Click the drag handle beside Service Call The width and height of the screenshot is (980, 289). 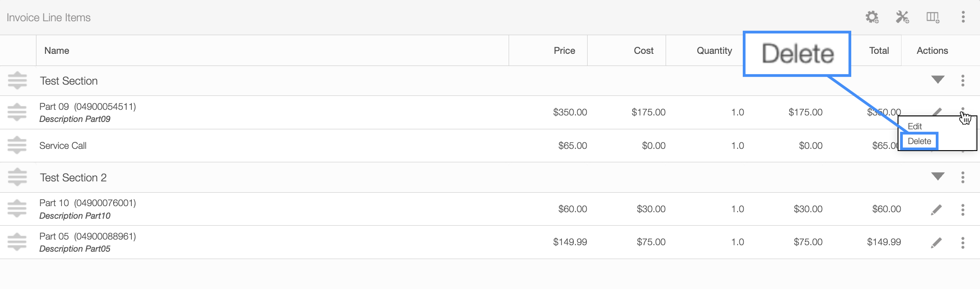coord(17,145)
